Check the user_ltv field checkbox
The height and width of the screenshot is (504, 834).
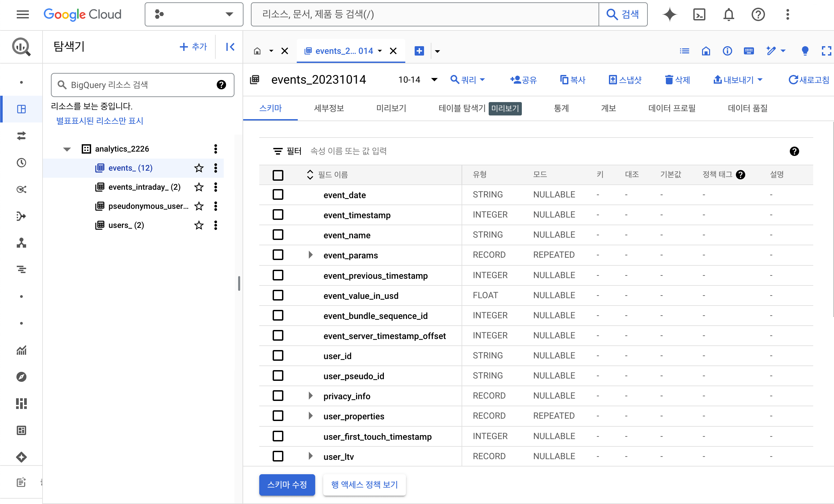278,456
